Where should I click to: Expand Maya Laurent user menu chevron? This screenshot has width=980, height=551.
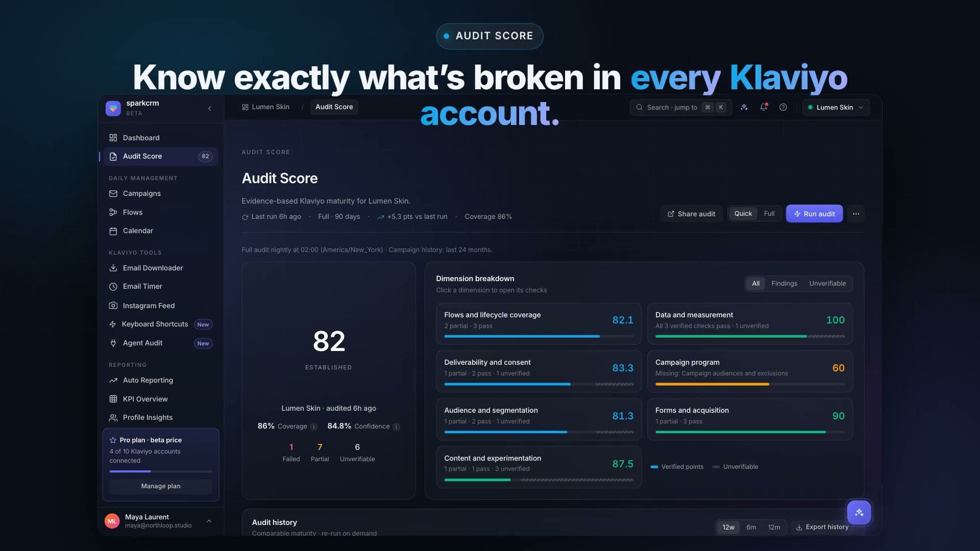point(209,521)
